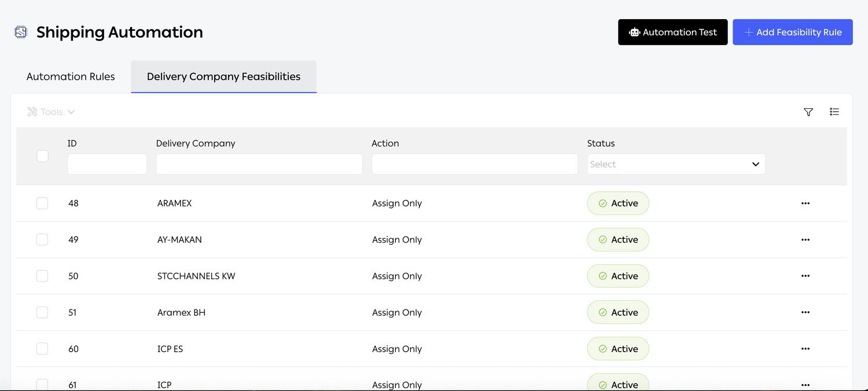Toggle the select-all header checkbox

42,156
